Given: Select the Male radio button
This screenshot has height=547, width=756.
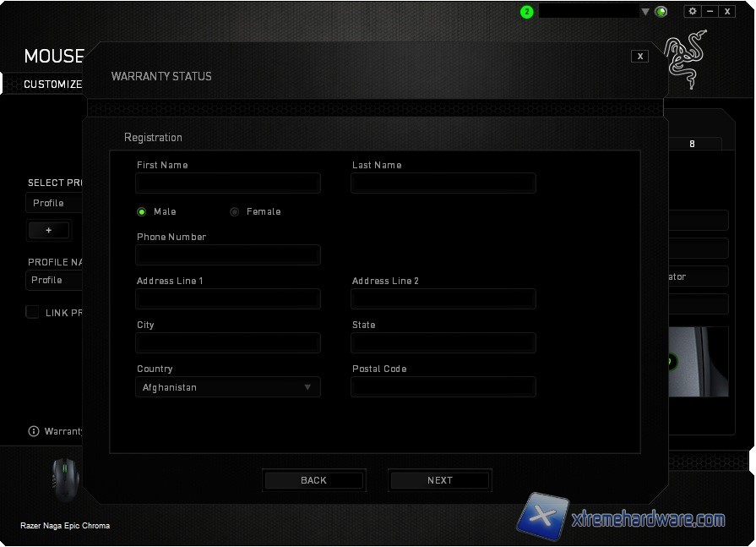Looking at the screenshot, I should [142, 211].
